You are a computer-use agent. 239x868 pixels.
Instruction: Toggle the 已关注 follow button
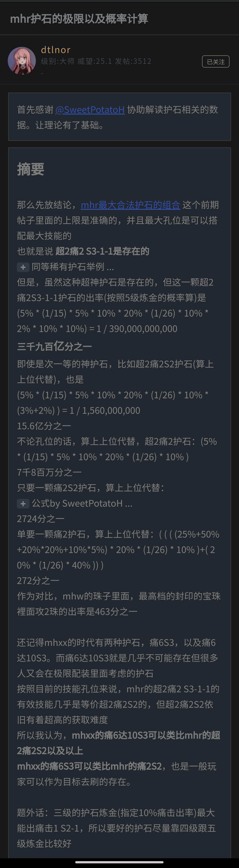(x=215, y=62)
